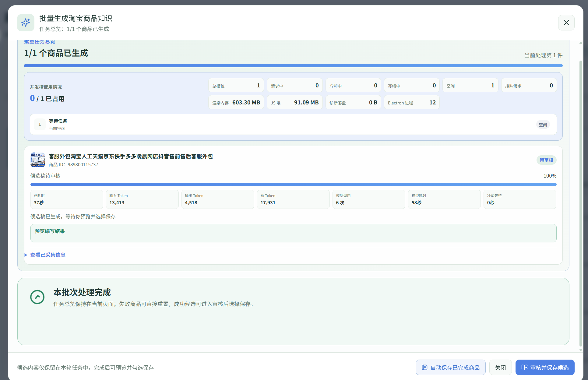Viewport: 588px width, 380px height.
Task: Select the 请求中 stat card
Action: tap(294, 86)
